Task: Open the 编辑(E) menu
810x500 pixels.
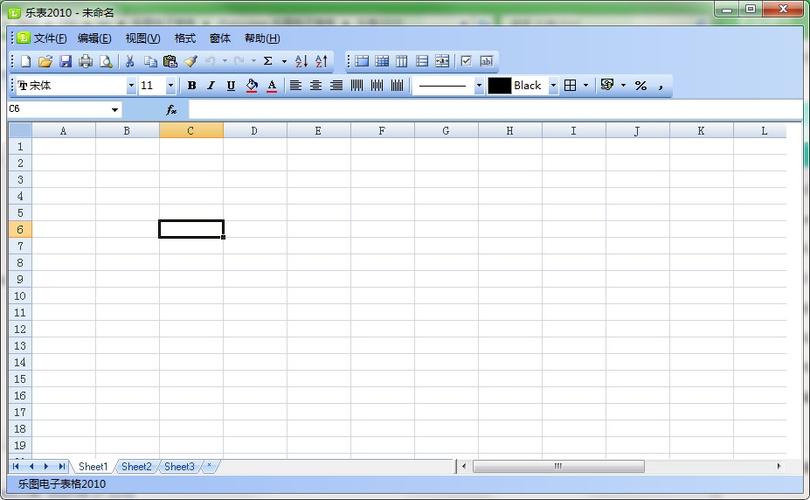Action: tap(95, 38)
